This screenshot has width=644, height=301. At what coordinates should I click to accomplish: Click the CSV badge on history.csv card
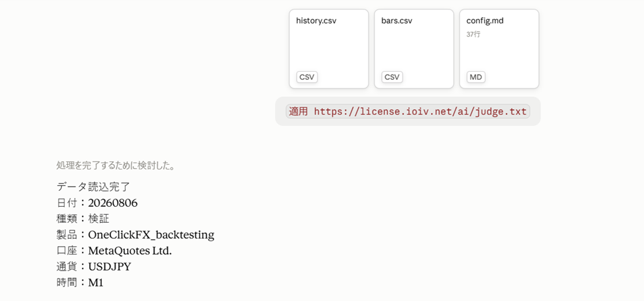(x=307, y=77)
